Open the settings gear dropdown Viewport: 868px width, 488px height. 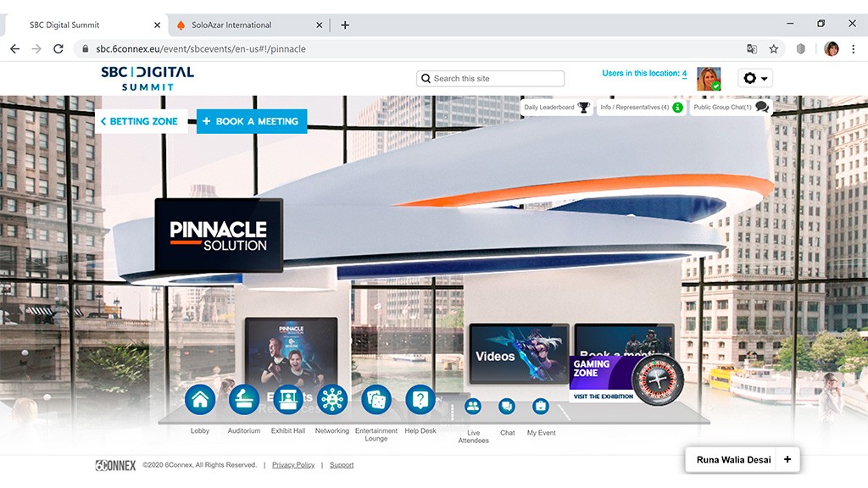pyautogui.click(x=755, y=78)
